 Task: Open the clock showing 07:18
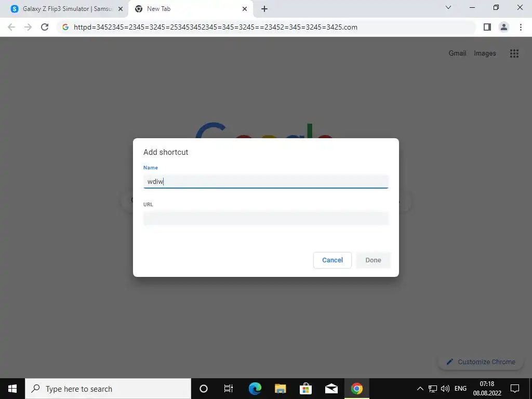click(487, 389)
